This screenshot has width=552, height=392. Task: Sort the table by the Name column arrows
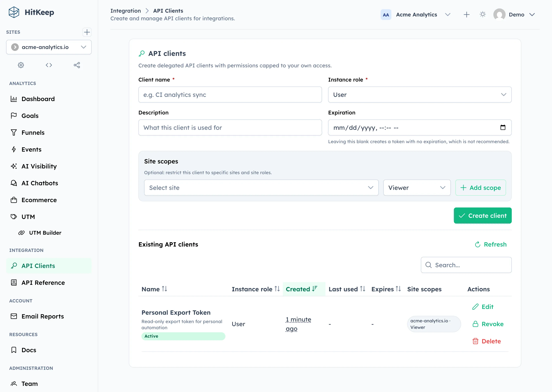point(165,289)
